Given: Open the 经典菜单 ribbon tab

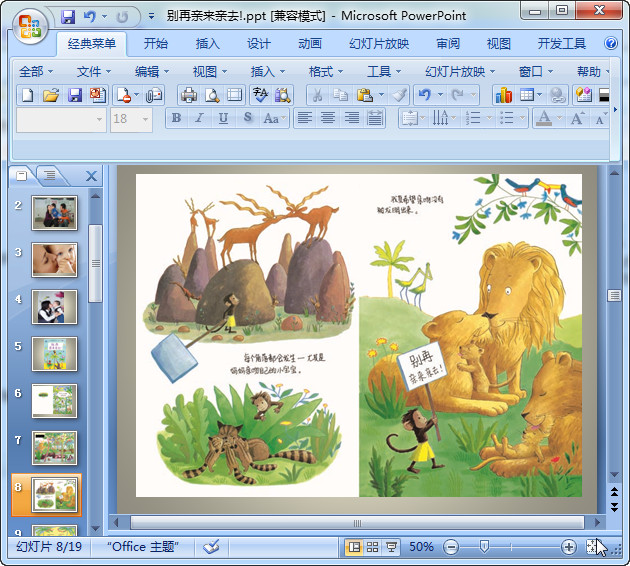Looking at the screenshot, I should 92,43.
